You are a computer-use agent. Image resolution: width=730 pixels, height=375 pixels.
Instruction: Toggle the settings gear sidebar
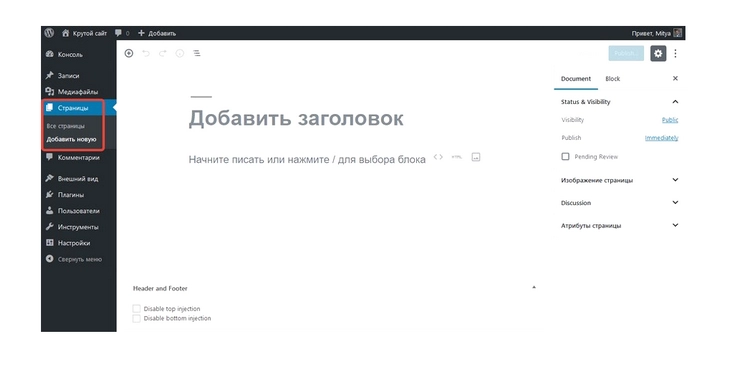click(x=658, y=54)
